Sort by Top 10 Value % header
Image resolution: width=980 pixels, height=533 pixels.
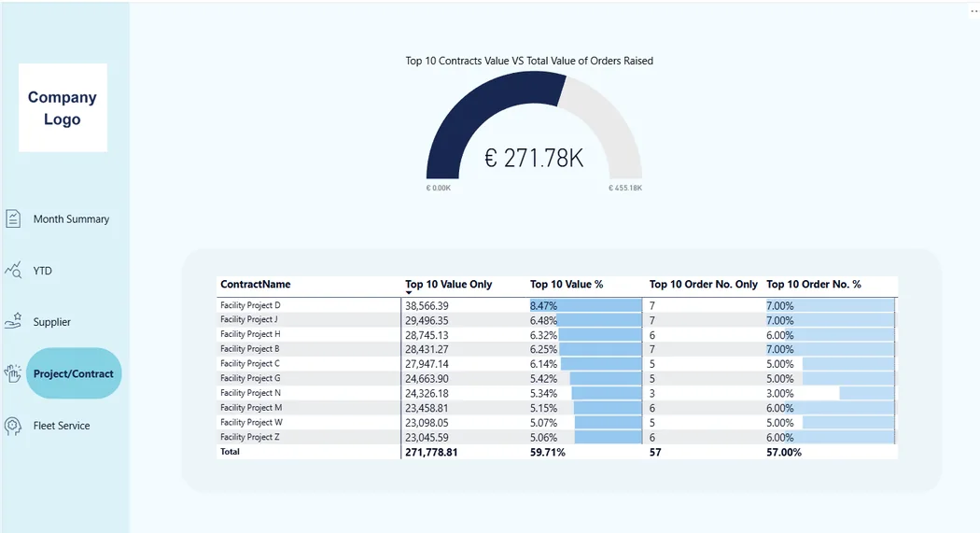tap(567, 285)
